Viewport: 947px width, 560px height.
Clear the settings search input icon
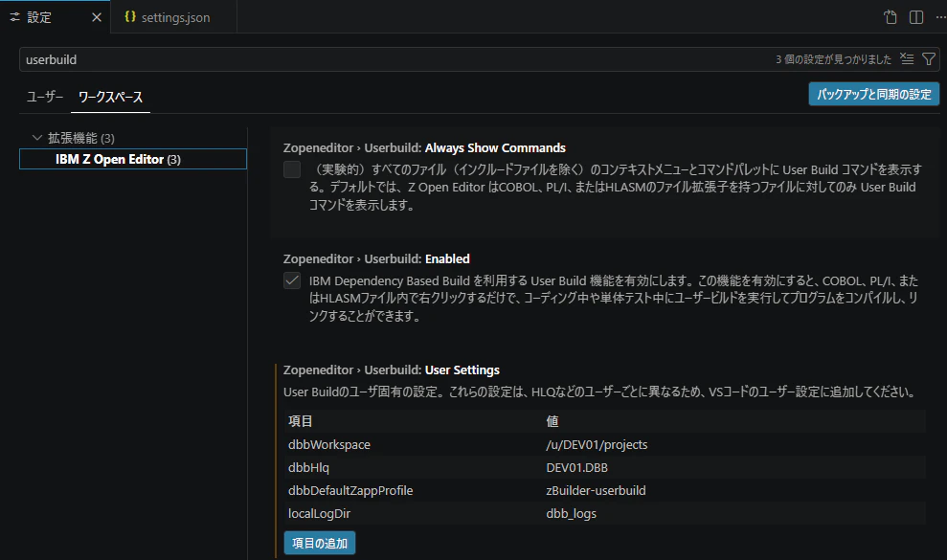coord(907,58)
